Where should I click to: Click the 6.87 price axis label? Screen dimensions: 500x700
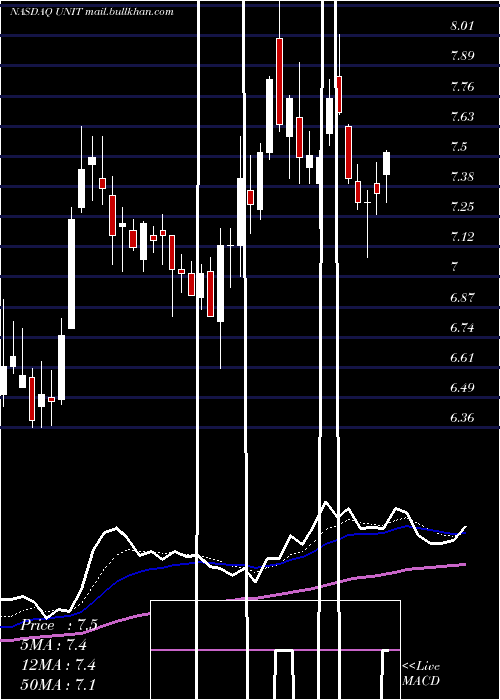point(461,297)
